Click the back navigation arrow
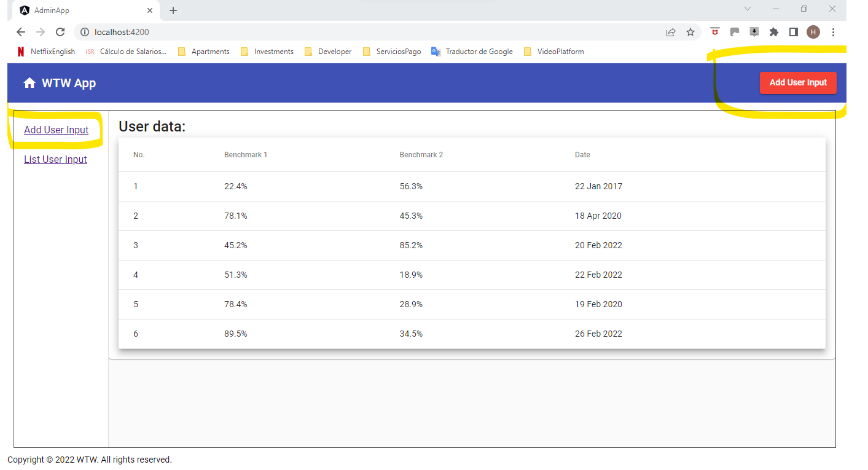Viewport: 868px width, 470px height. pos(20,32)
